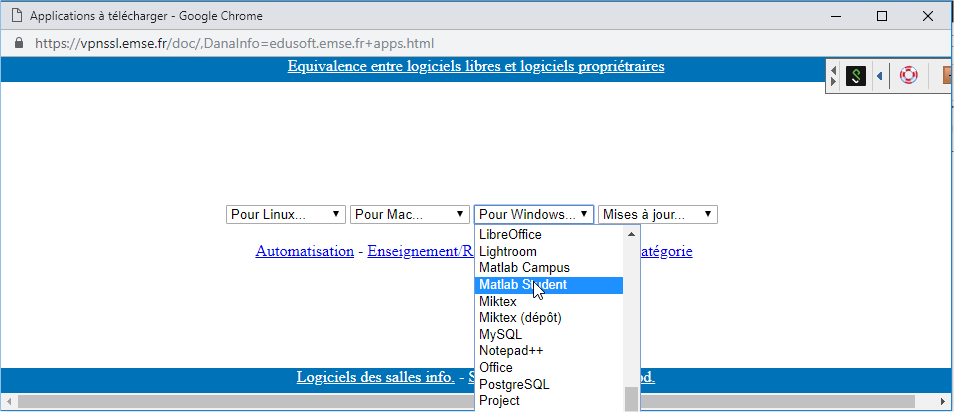
Task: Choose Notepad++ in the dropdown list
Action: click(511, 351)
